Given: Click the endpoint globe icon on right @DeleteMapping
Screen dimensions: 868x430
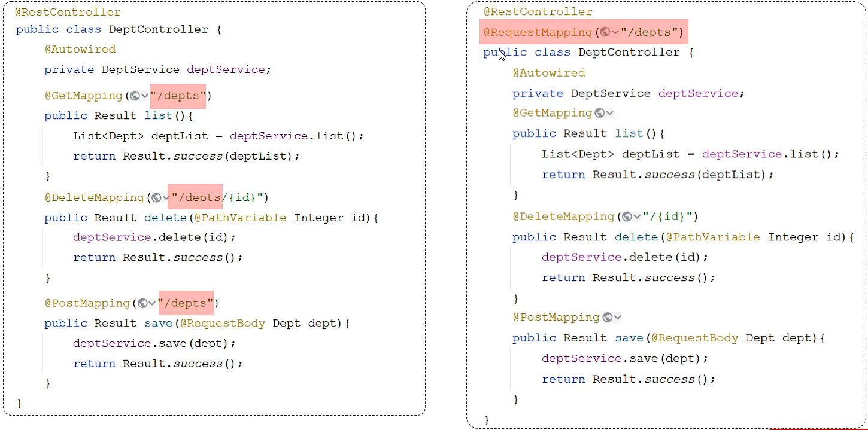Looking at the screenshot, I should 626,216.
